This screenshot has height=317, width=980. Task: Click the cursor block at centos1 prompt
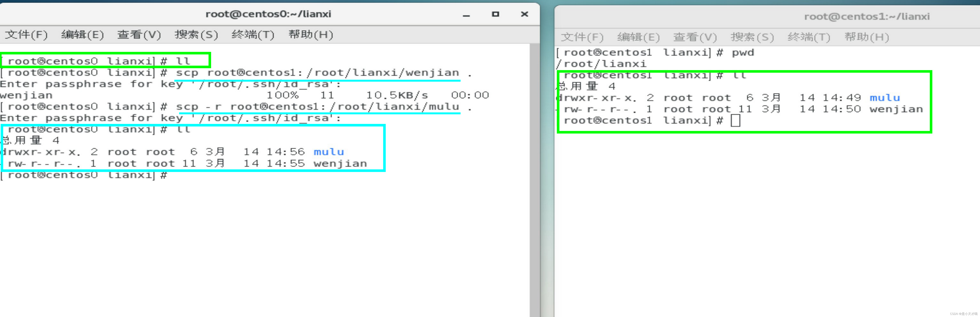tap(735, 120)
